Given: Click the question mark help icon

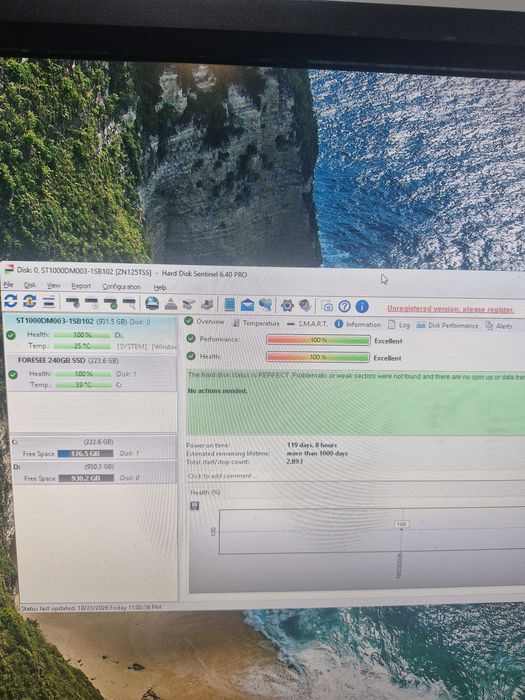Looking at the screenshot, I should (344, 306).
